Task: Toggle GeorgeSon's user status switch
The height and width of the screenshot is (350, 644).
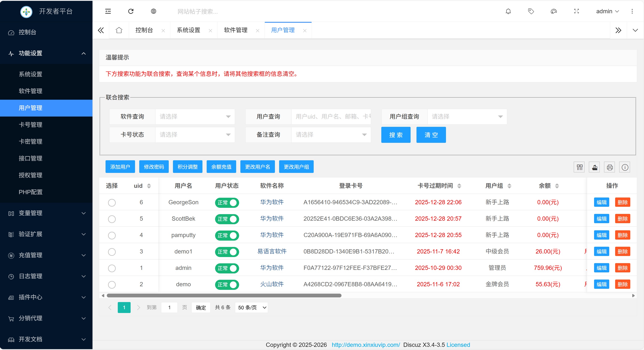Action: click(227, 203)
